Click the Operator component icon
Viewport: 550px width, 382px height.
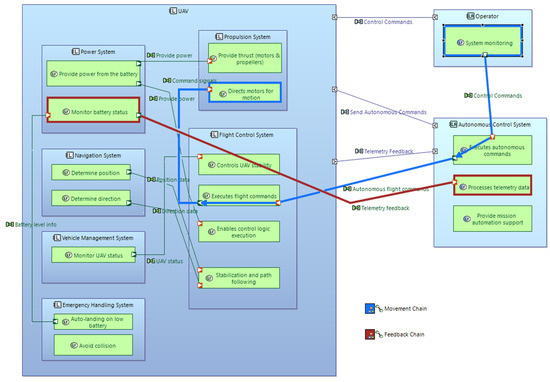pos(470,16)
